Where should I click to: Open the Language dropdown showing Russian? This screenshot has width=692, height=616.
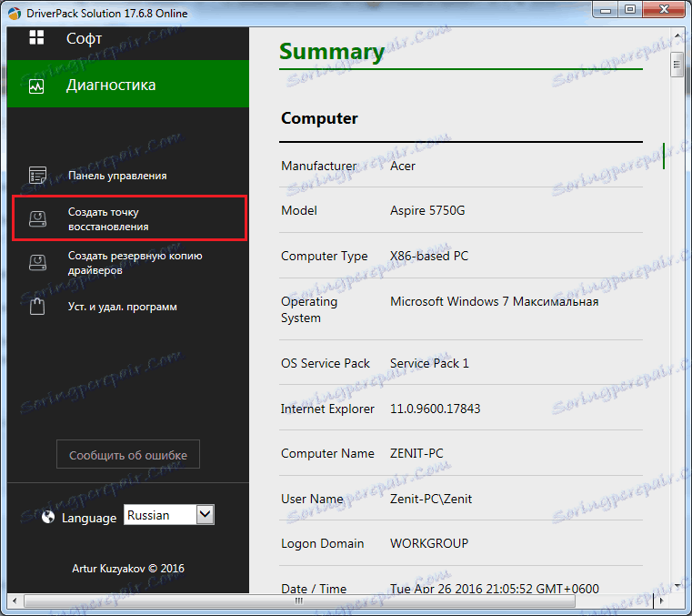(169, 515)
